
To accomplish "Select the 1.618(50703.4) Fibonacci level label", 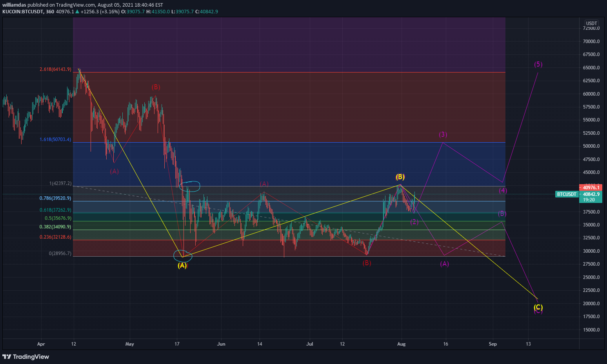I will click(55, 139).
